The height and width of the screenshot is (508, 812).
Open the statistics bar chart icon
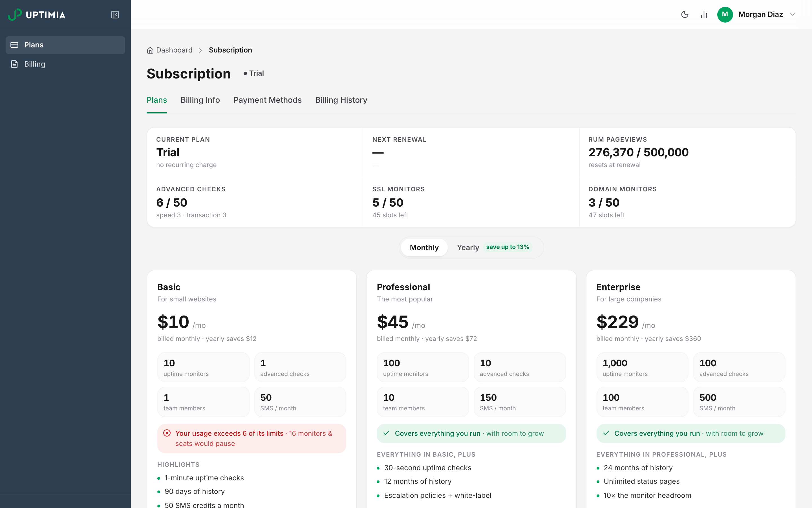[x=704, y=14]
